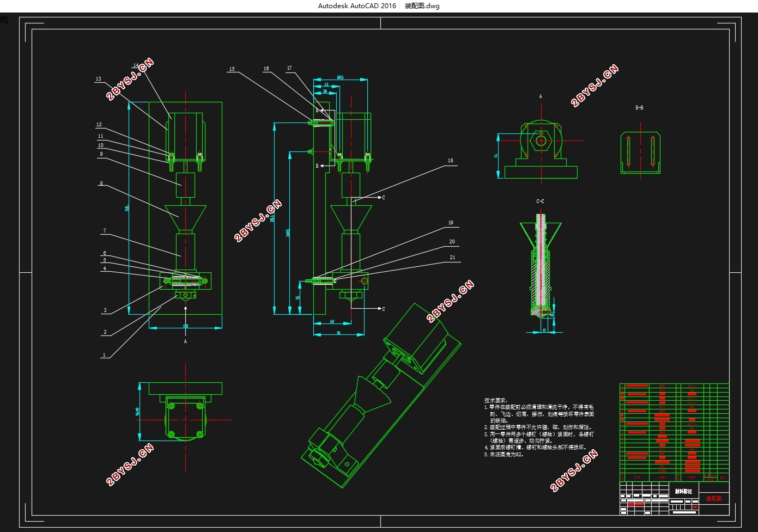Click the '128' width dimension text

coord(185,326)
